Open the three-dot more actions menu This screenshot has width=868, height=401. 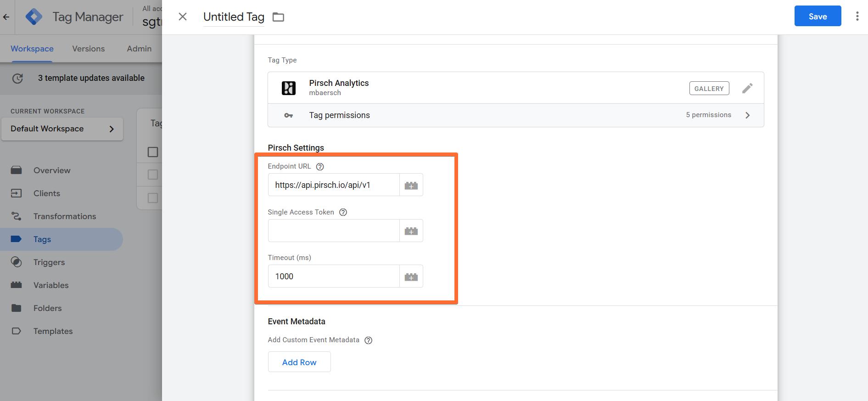tap(857, 17)
